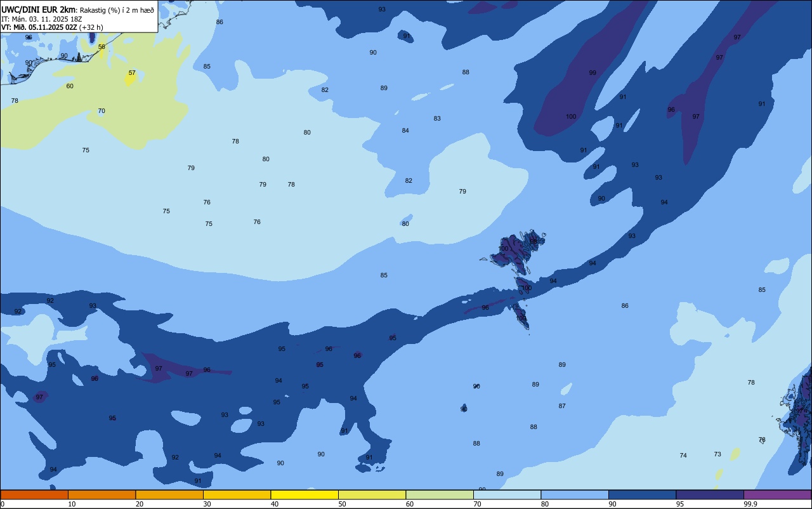The height and width of the screenshot is (509, 812).
Task: Click the '50' legend tick label
Action: (342, 504)
